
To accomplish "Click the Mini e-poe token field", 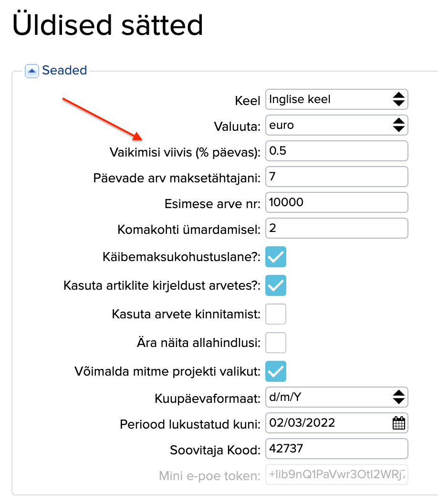I will pos(336,475).
